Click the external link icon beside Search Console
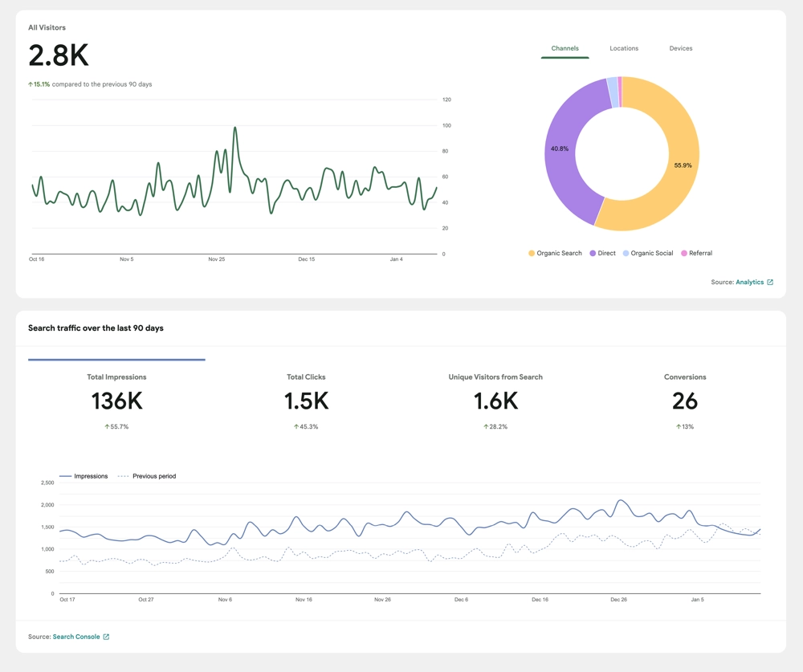The height and width of the screenshot is (672, 803). [x=106, y=637]
